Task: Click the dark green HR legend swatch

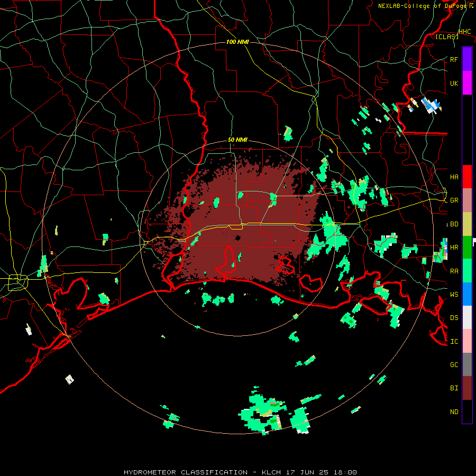Action: click(x=467, y=248)
